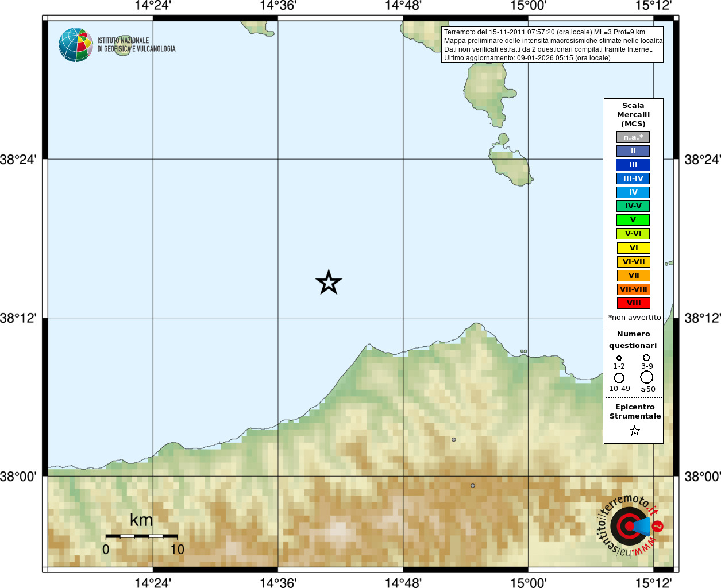Viewport: 721px width, 588px height.
Task: Click the bottom 15°12' longitude label
Action: pyautogui.click(x=653, y=582)
